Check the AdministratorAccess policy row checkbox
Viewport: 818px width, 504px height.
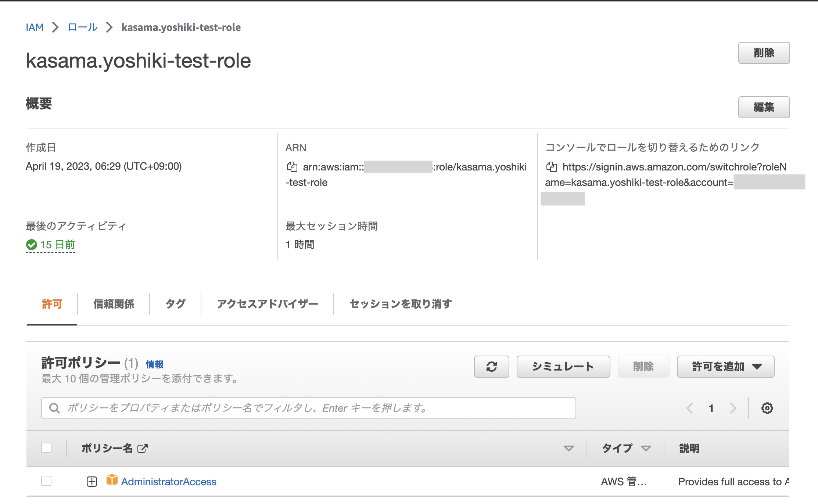[x=46, y=481]
